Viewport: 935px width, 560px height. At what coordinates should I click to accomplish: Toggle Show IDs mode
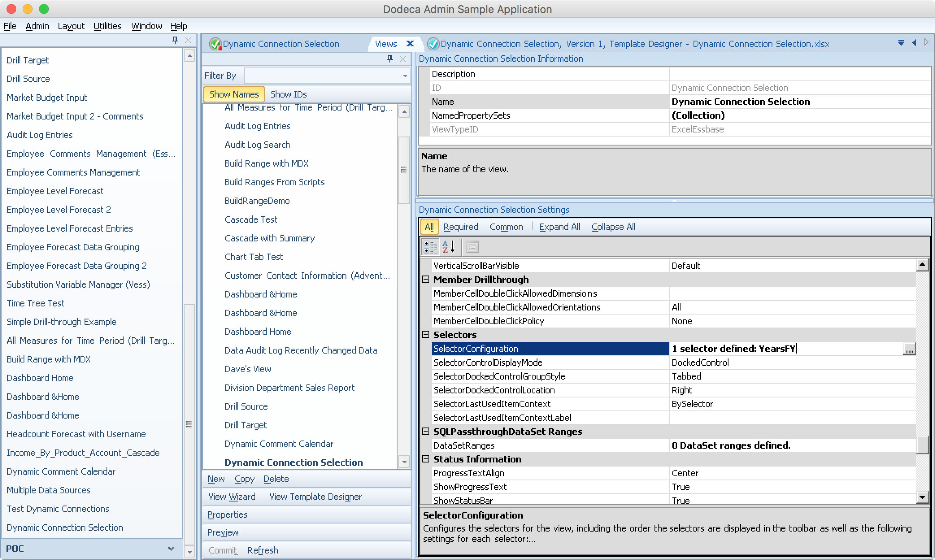(288, 94)
